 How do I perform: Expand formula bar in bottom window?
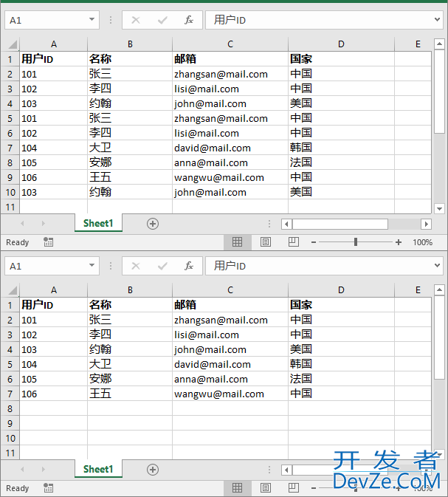click(437, 266)
